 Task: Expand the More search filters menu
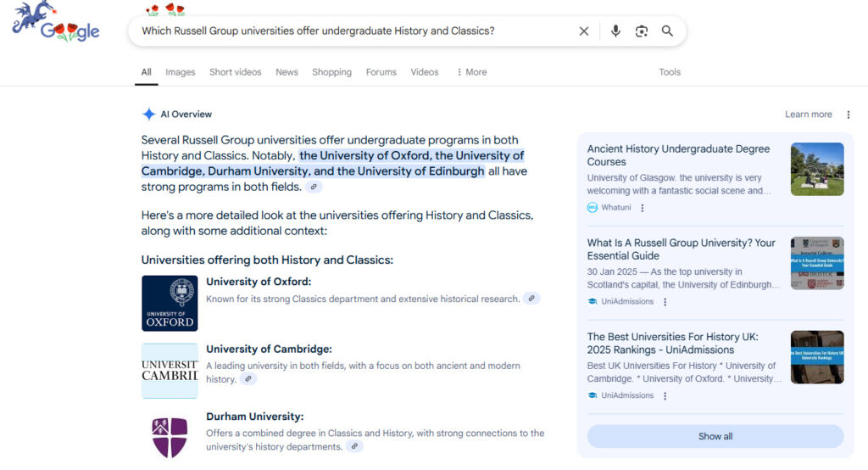point(471,72)
